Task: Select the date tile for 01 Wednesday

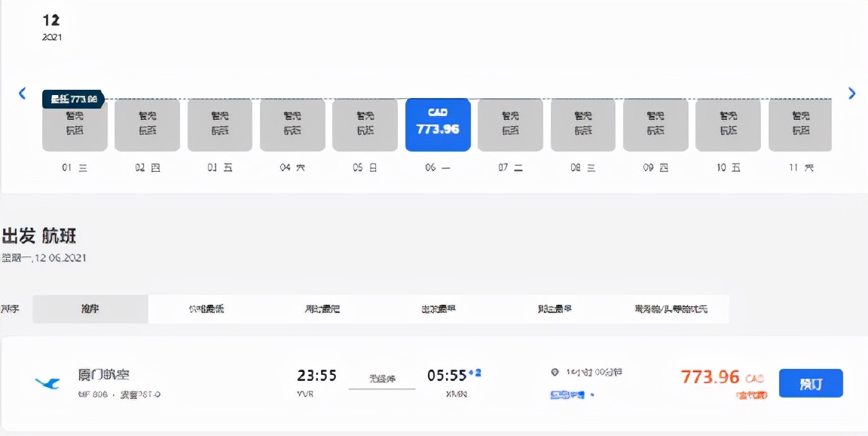Action: [x=74, y=124]
